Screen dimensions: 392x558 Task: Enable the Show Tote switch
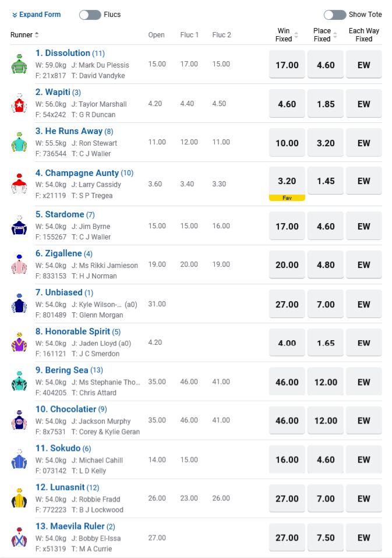click(335, 15)
